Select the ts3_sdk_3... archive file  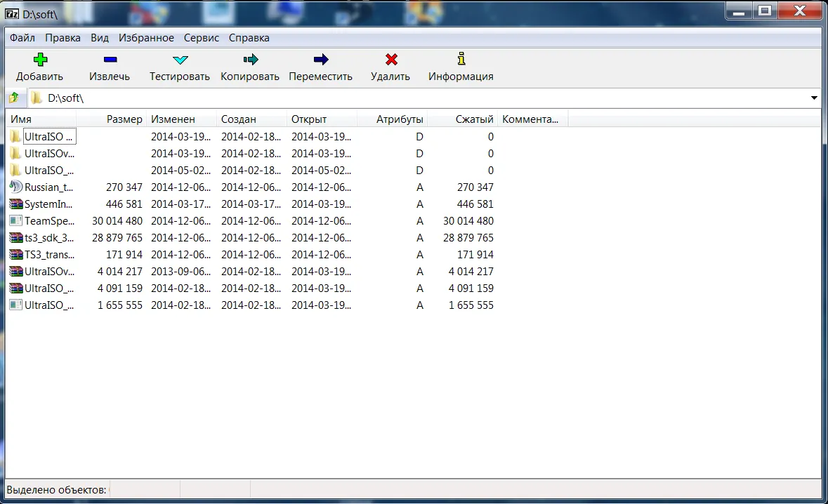pos(48,238)
